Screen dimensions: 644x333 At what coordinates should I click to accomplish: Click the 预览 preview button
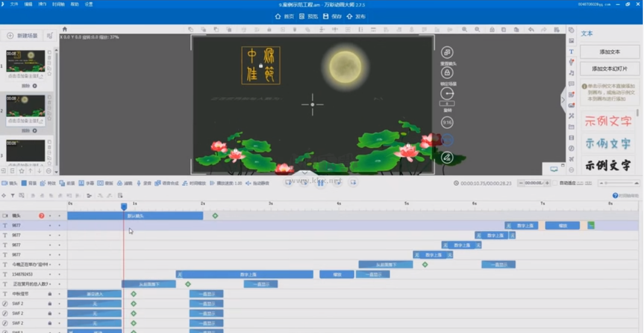coord(308,16)
